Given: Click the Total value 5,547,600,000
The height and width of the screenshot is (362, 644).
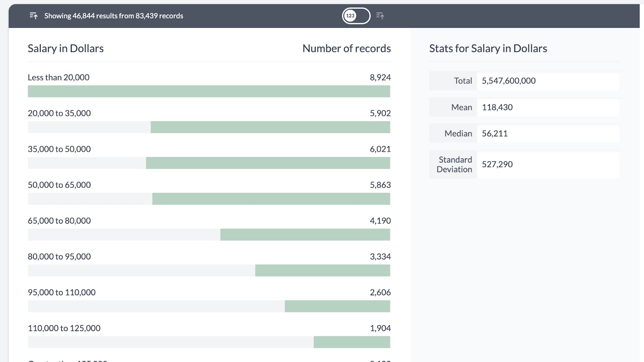Looking at the screenshot, I should [x=508, y=81].
